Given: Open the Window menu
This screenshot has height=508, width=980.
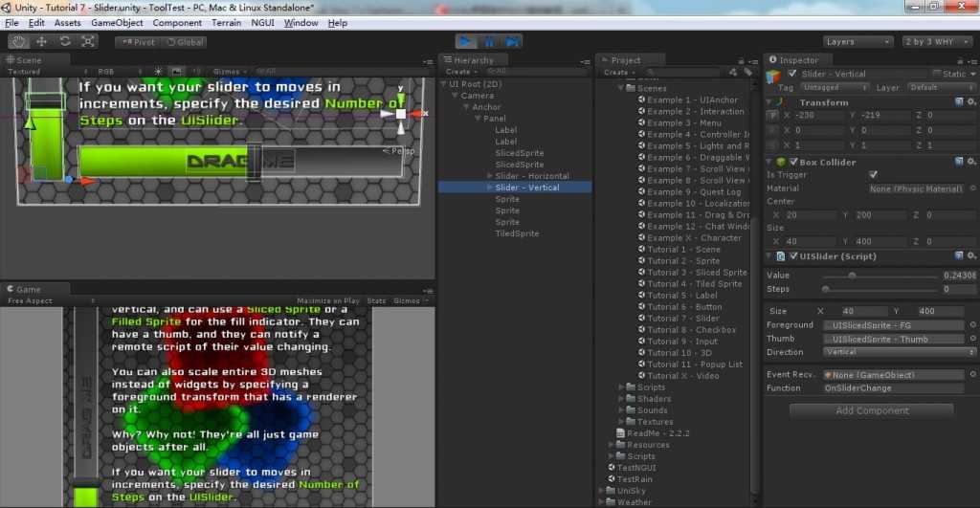Looking at the screenshot, I should [x=301, y=23].
